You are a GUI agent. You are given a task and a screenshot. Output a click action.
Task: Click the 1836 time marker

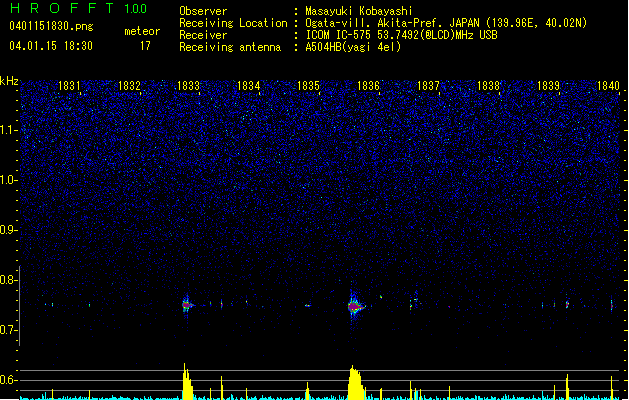[x=368, y=86]
